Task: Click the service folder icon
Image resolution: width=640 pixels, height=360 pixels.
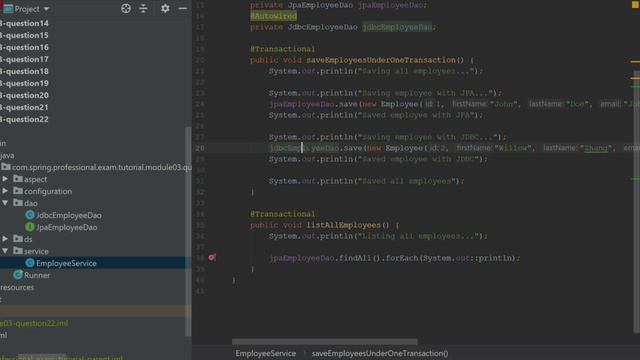Action: (18, 251)
